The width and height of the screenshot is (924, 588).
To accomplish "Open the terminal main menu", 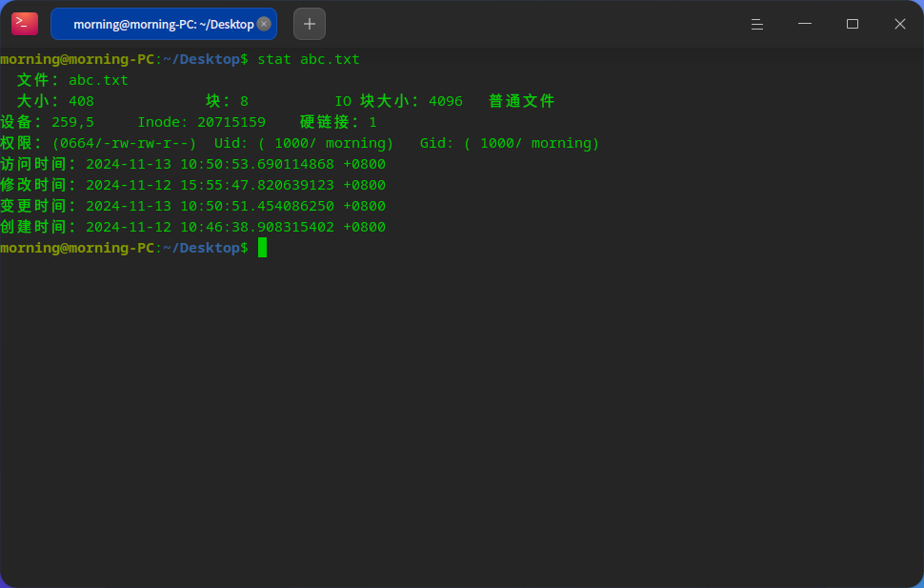I will tap(757, 24).
